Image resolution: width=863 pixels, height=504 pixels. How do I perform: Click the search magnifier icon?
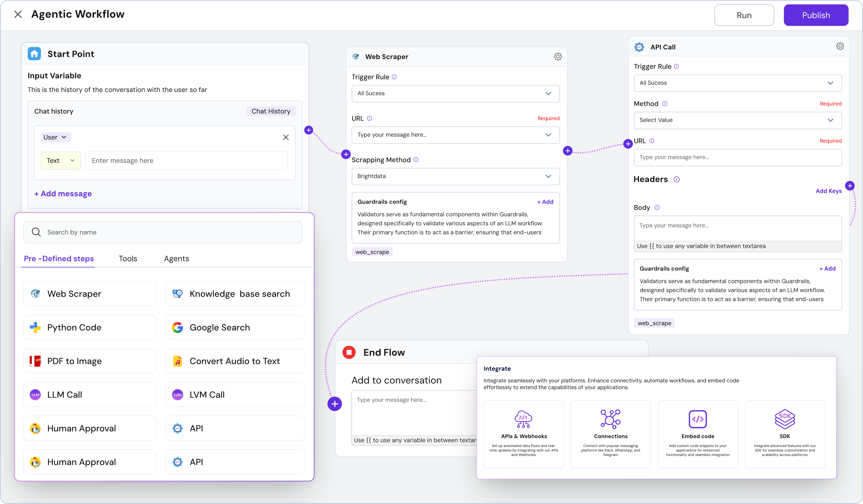click(36, 232)
